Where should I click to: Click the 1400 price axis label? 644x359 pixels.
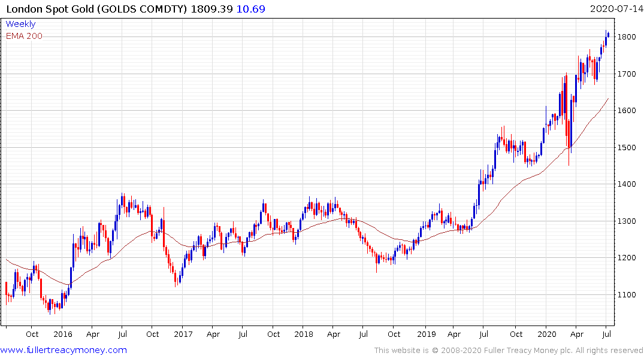[x=627, y=184]
